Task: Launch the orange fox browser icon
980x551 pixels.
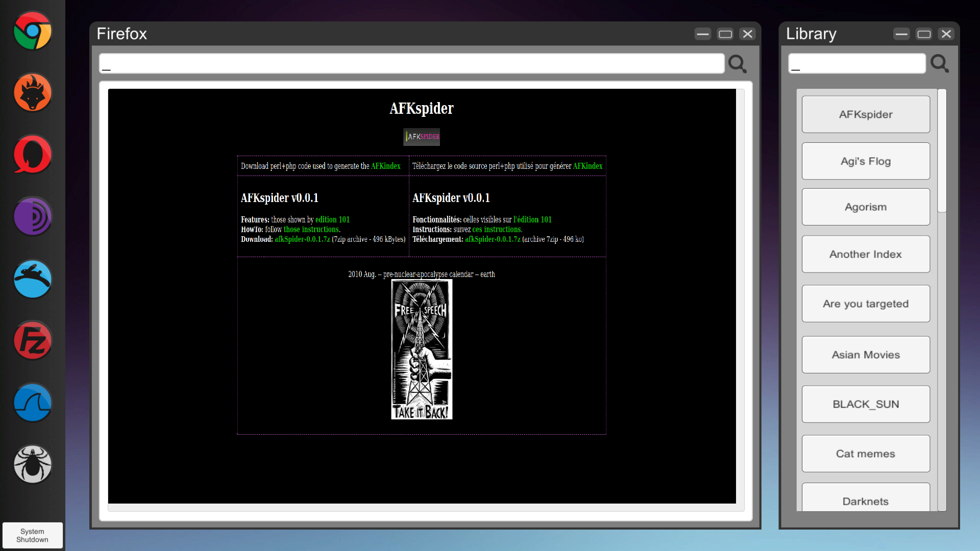Action: click(33, 93)
